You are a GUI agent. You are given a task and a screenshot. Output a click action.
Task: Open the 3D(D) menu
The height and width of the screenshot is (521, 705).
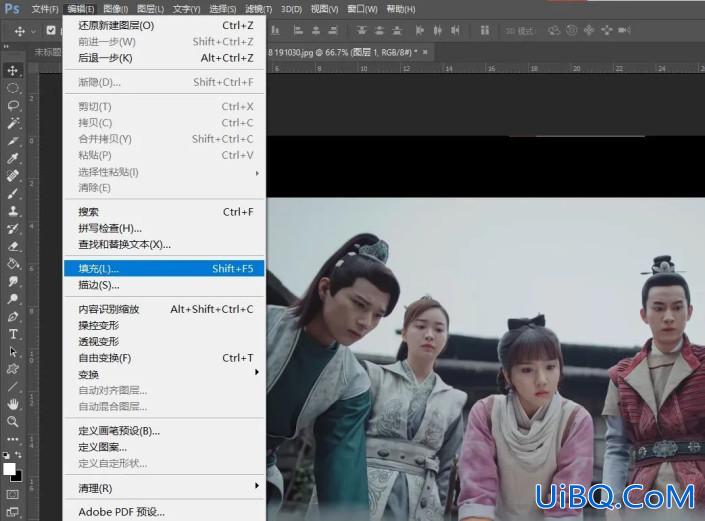291,9
